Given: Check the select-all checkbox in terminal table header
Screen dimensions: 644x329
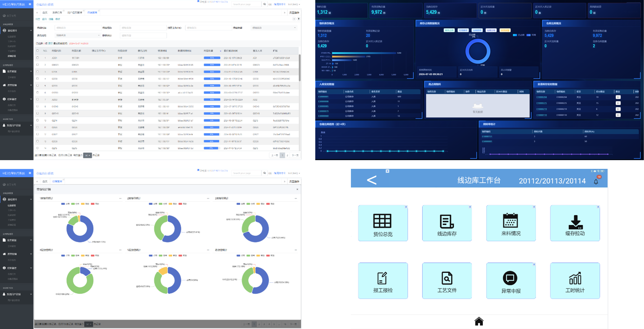Looking at the screenshot, I should (37, 50).
